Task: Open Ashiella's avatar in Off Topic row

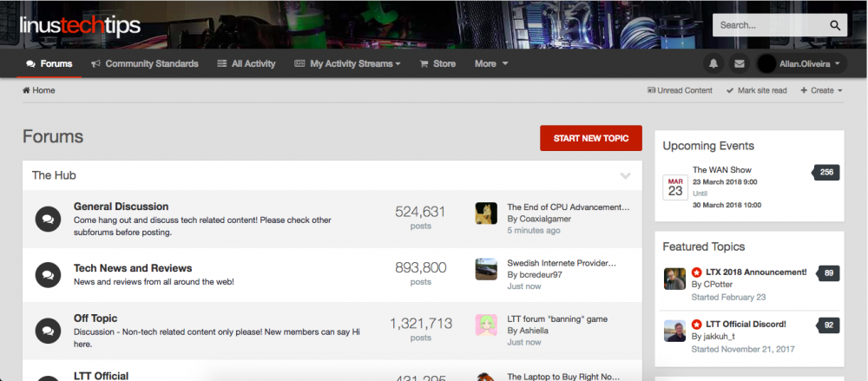Action: pyautogui.click(x=486, y=325)
